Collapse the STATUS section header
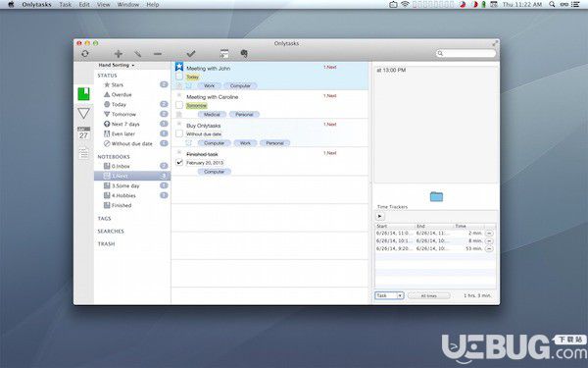The width and height of the screenshot is (588, 368). click(107, 76)
